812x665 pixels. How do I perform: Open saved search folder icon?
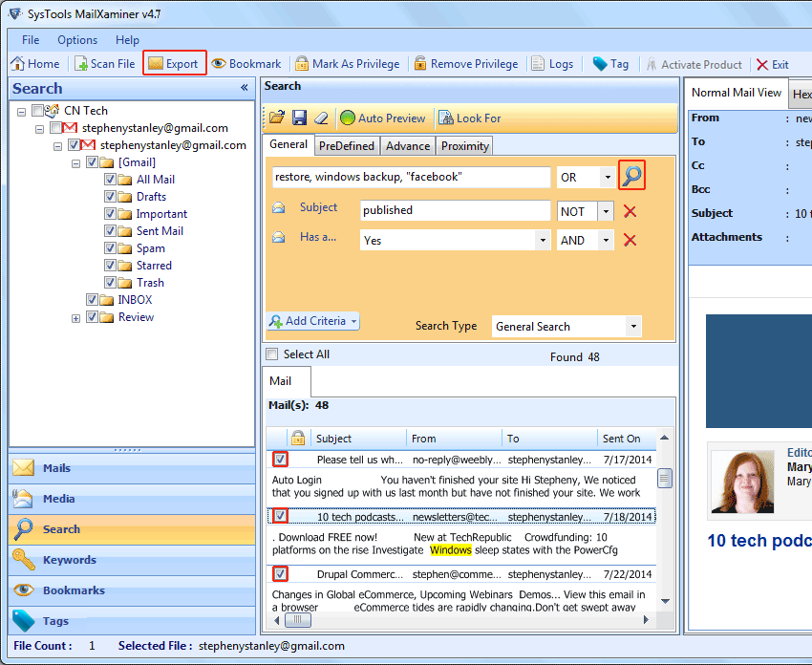click(277, 118)
